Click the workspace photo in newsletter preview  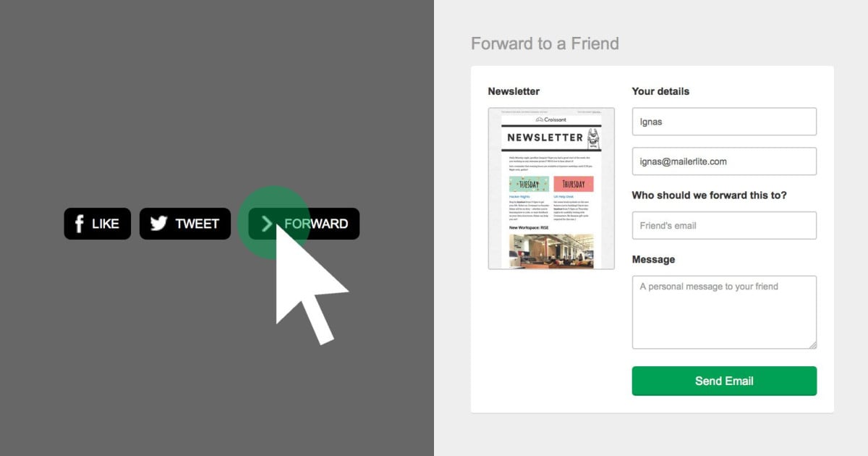click(551, 250)
